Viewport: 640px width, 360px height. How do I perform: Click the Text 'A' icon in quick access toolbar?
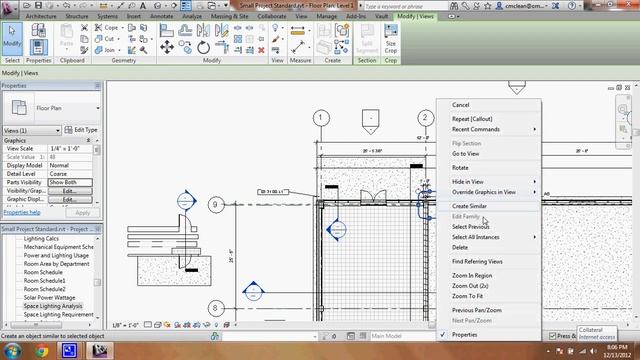coord(143,6)
